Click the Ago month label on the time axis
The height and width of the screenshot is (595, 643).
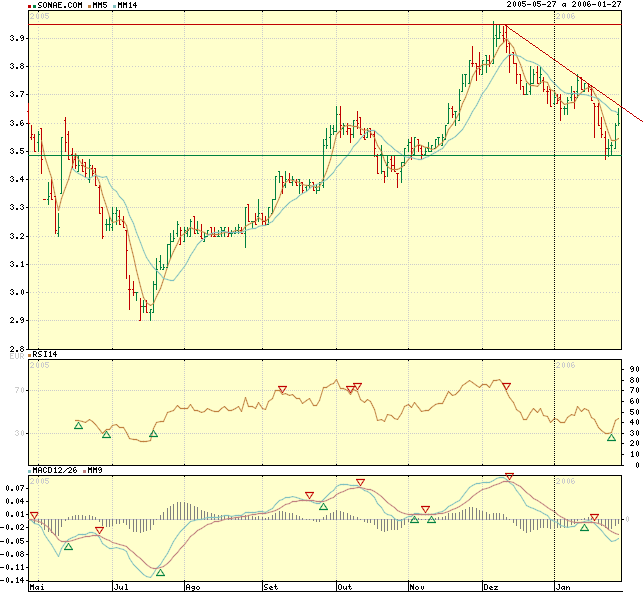click(x=193, y=587)
